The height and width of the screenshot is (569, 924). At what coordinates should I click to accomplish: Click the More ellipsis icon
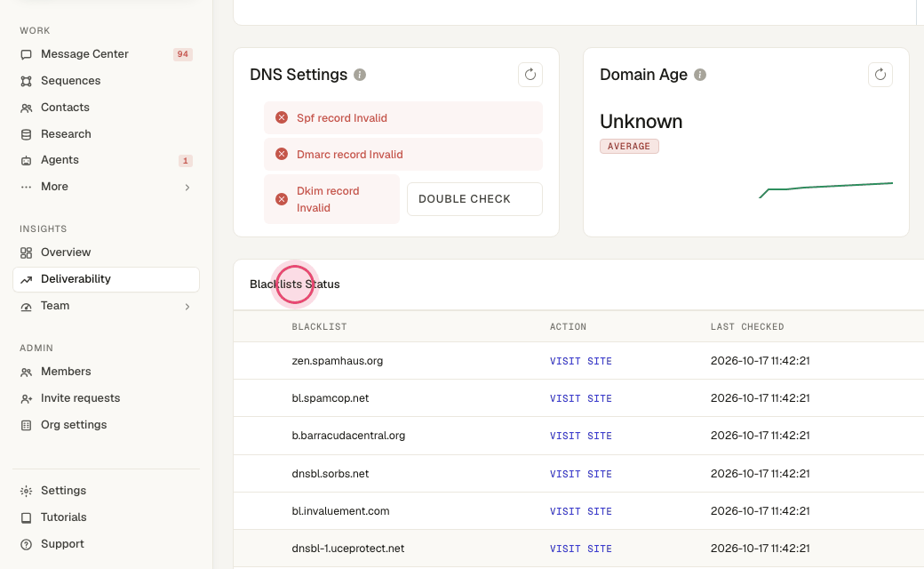click(26, 187)
